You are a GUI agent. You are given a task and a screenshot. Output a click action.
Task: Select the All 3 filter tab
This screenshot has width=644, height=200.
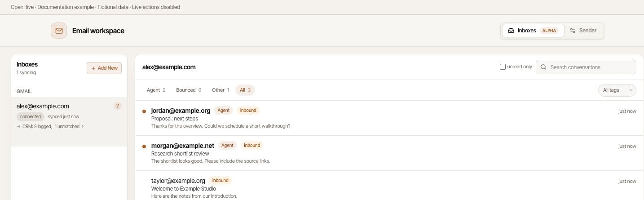click(x=245, y=90)
